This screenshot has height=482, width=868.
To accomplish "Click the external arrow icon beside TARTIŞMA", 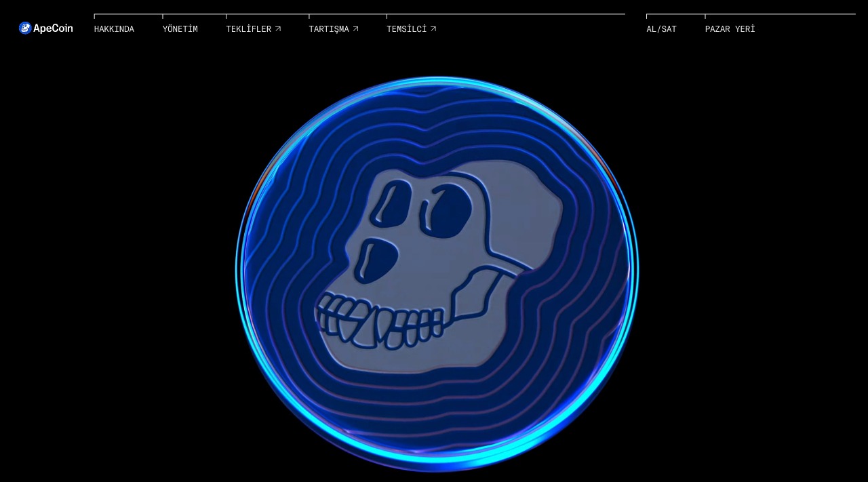I will (x=356, y=29).
